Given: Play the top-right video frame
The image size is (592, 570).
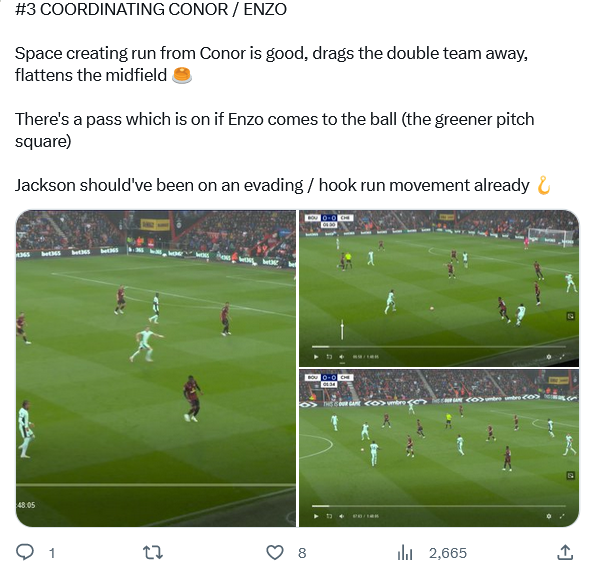Looking at the screenshot, I should coord(316,357).
